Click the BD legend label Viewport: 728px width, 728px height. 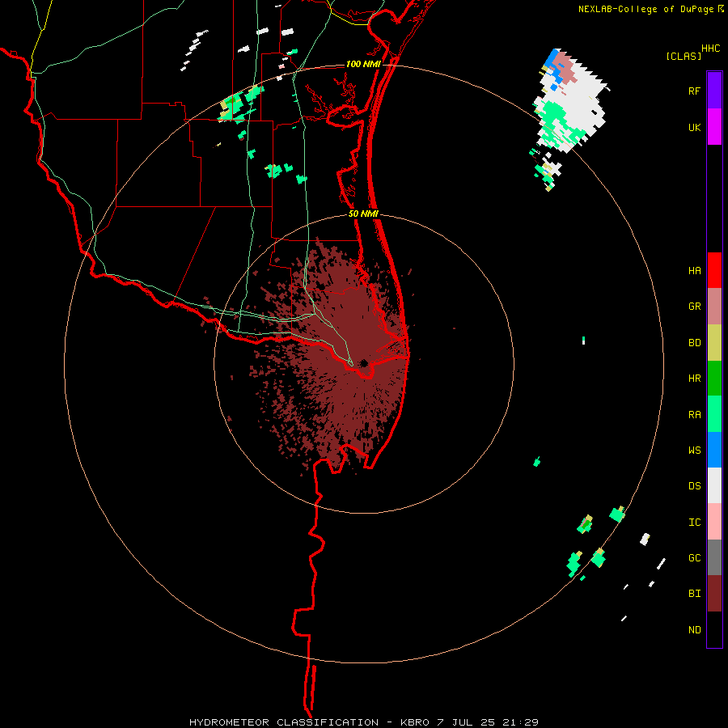click(x=695, y=343)
